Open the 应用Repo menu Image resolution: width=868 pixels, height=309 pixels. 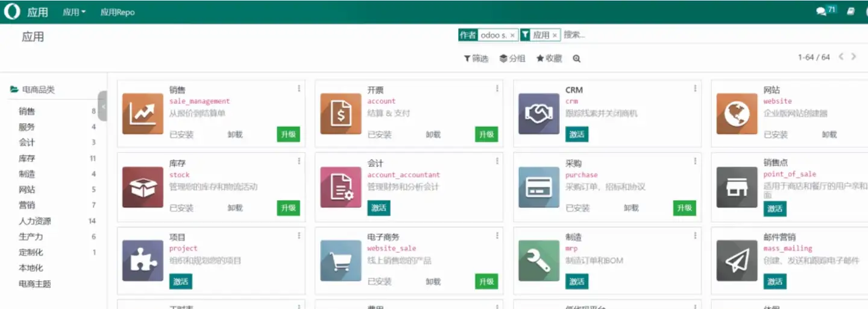[x=118, y=12]
